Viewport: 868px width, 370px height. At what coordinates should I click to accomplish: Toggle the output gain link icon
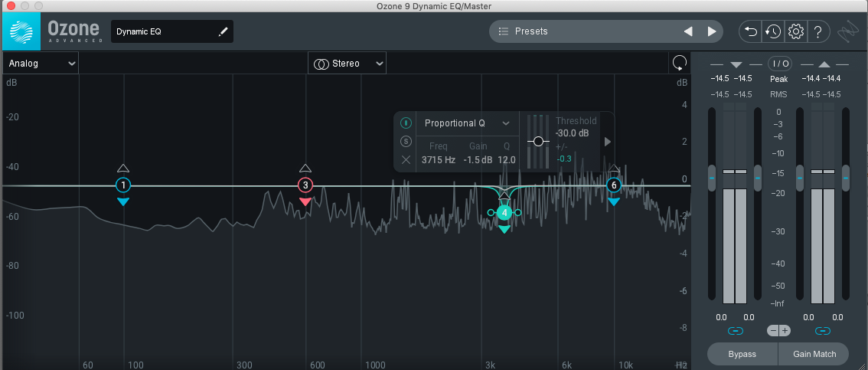(823, 331)
